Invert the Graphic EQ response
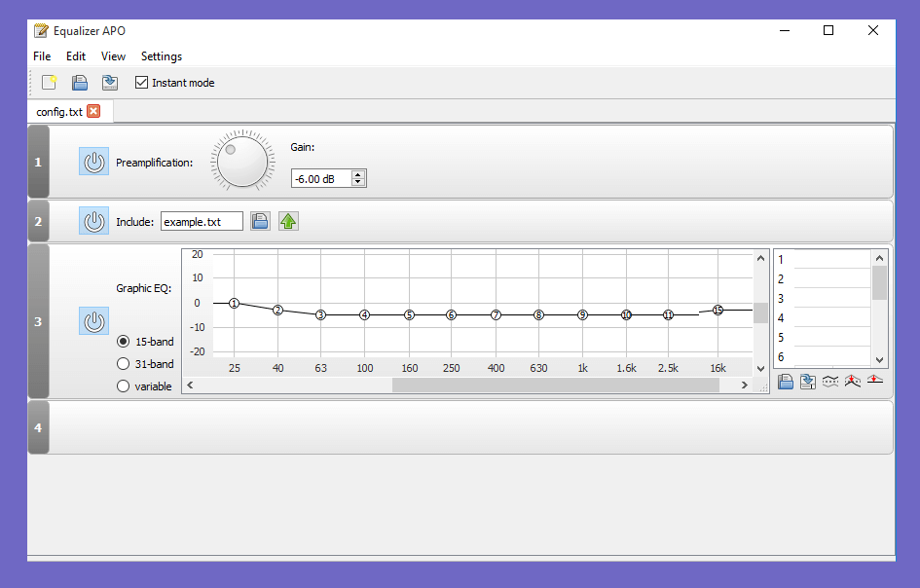920x588 pixels. (830, 382)
